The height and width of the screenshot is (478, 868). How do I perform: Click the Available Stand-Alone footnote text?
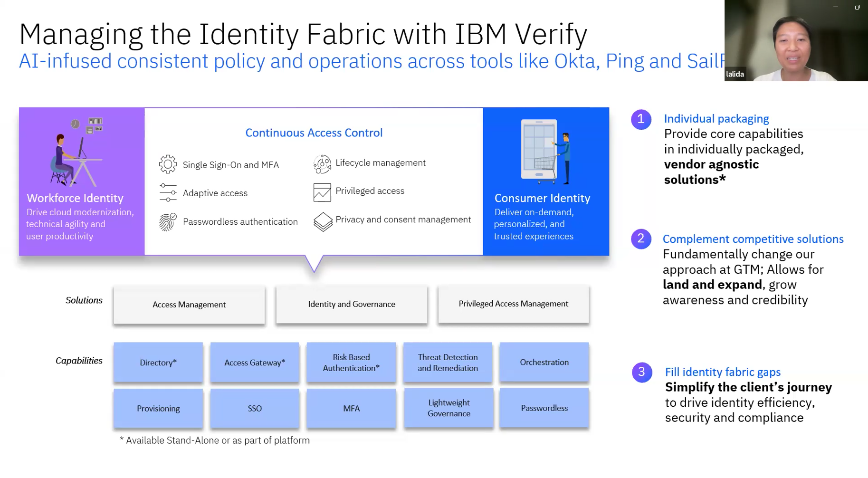(215, 440)
